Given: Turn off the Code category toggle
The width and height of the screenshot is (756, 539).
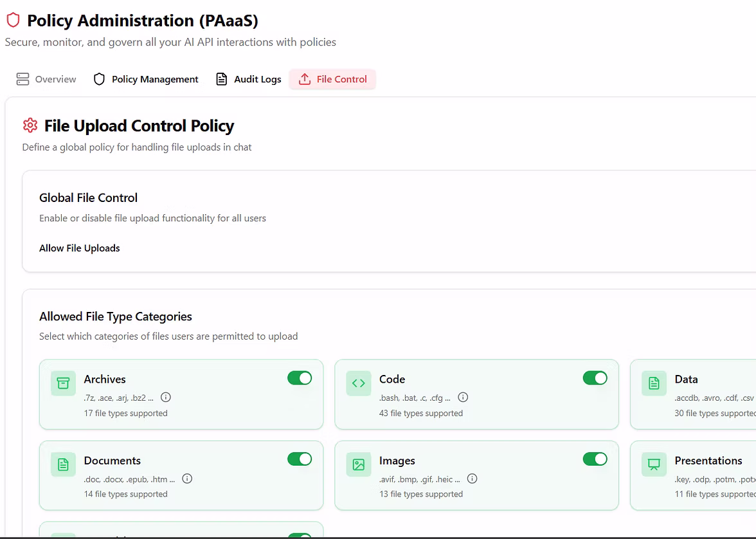Looking at the screenshot, I should (x=595, y=378).
